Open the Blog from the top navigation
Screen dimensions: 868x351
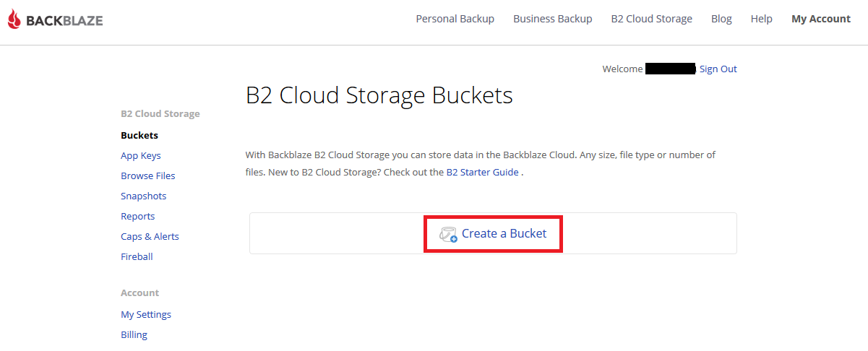[721, 19]
